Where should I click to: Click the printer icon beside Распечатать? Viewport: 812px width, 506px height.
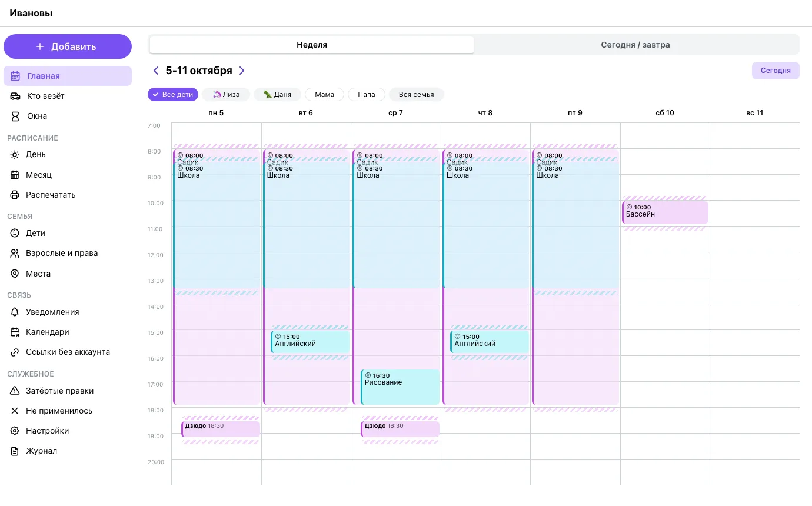tap(15, 195)
